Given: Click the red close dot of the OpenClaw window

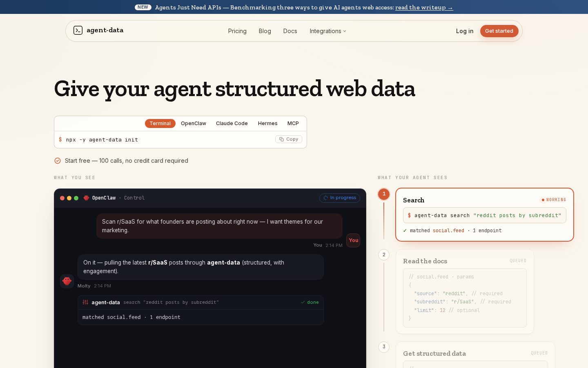Looking at the screenshot, I should pos(62,198).
